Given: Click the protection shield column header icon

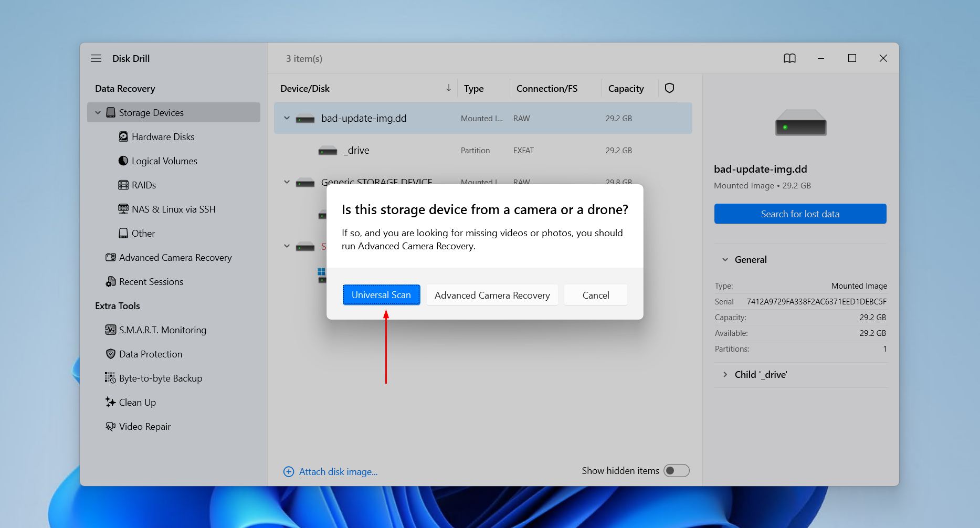Looking at the screenshot, I should click(669, 88).
